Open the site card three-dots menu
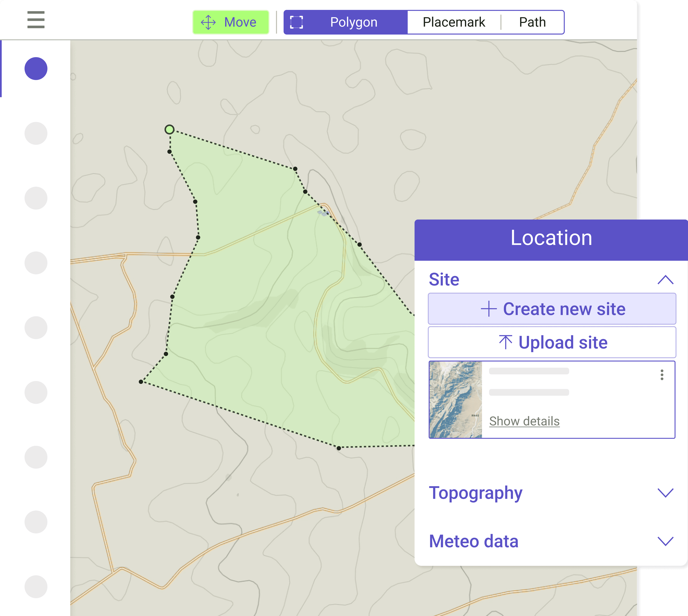 tap(662, 375)
